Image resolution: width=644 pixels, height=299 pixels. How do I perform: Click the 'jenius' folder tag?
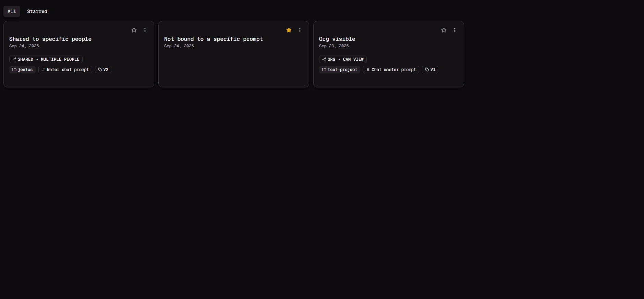coord(23,70)
